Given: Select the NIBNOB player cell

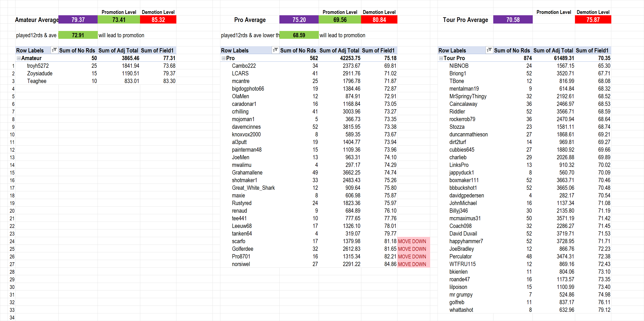Looking at the screenshot, I should [459, 66].
